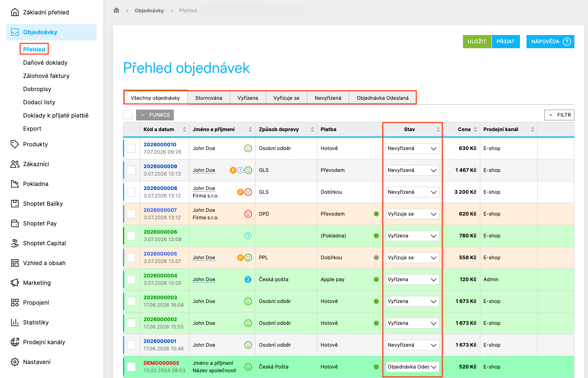Click orange P icon for order 2026000009

233,170
